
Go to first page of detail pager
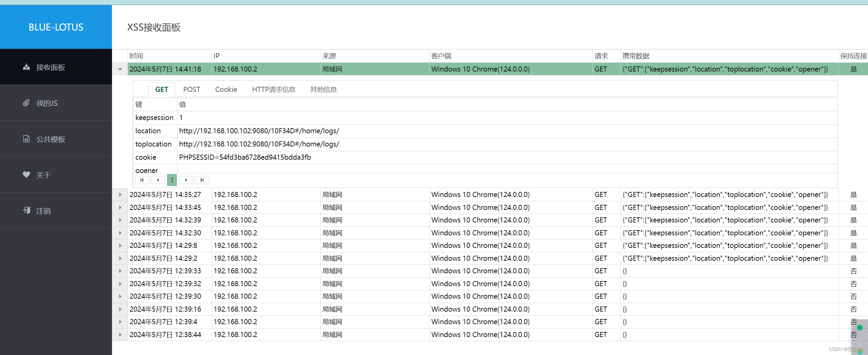pyautogui.click(x=142, y=180)
